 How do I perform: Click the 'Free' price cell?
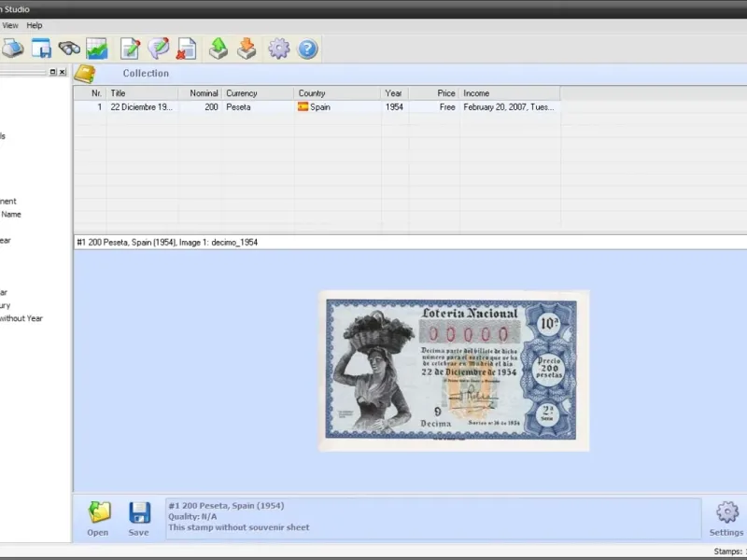(x=434, y=107)
